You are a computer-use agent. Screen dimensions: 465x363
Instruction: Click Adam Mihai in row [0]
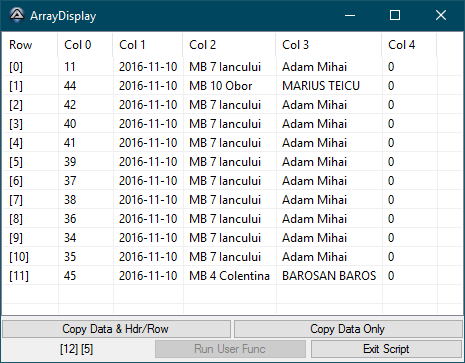point(315,67)
